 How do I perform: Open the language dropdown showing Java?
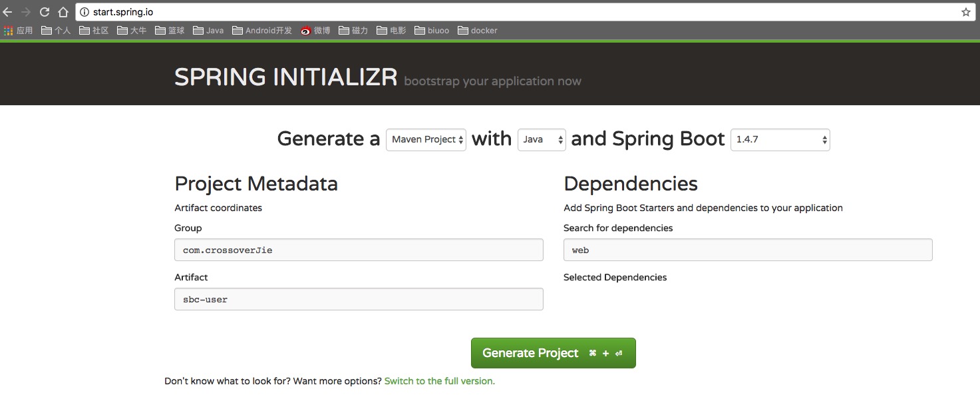click(x=541, y=140)
